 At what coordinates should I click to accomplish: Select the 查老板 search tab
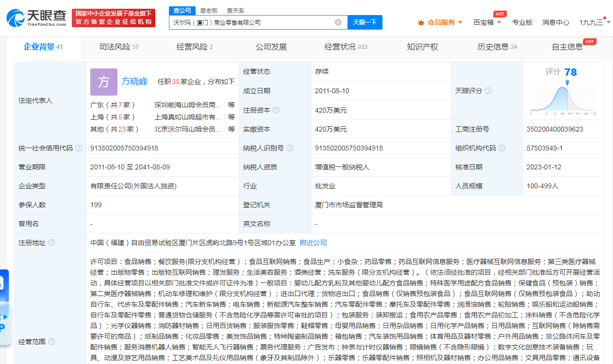click(x=209, y=10)
